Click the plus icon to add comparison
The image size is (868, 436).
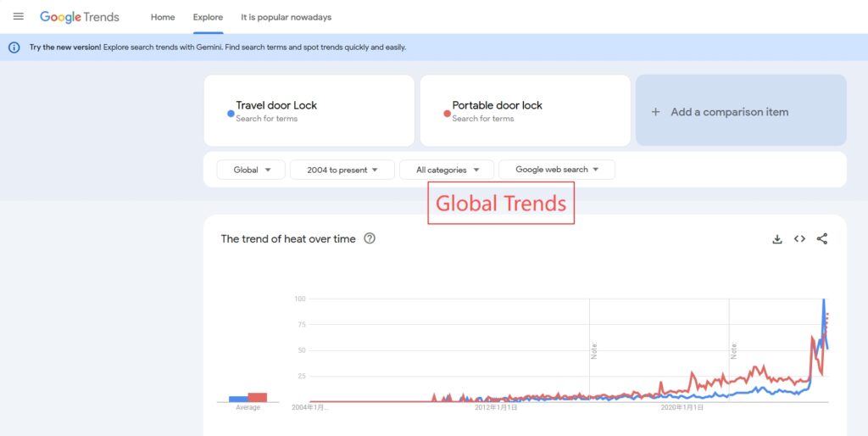pos(655,112)
